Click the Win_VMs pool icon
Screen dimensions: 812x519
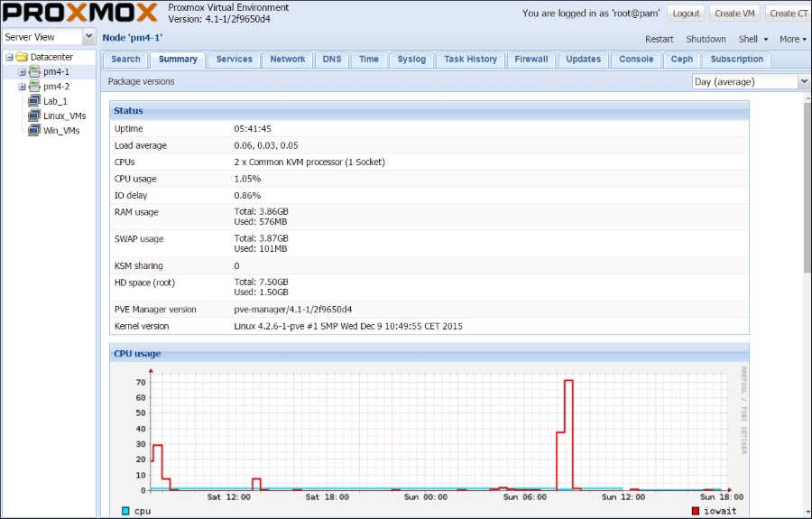tap(34, 130)
